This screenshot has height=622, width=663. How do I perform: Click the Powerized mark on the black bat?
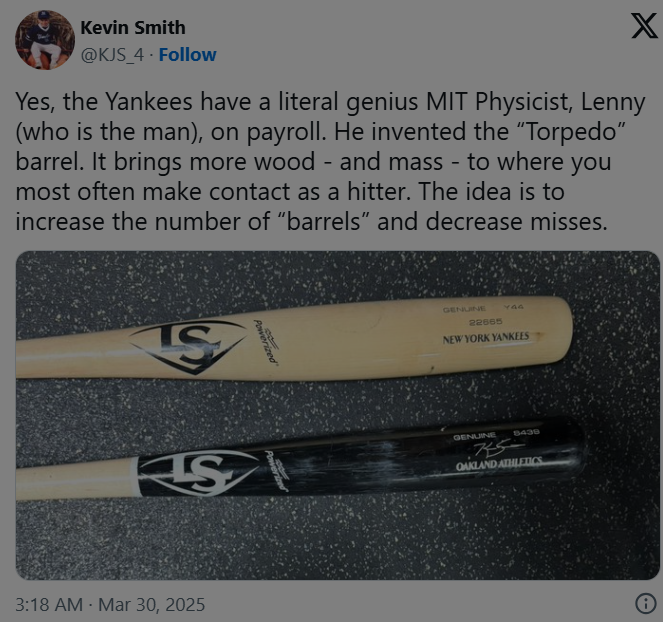277,471
